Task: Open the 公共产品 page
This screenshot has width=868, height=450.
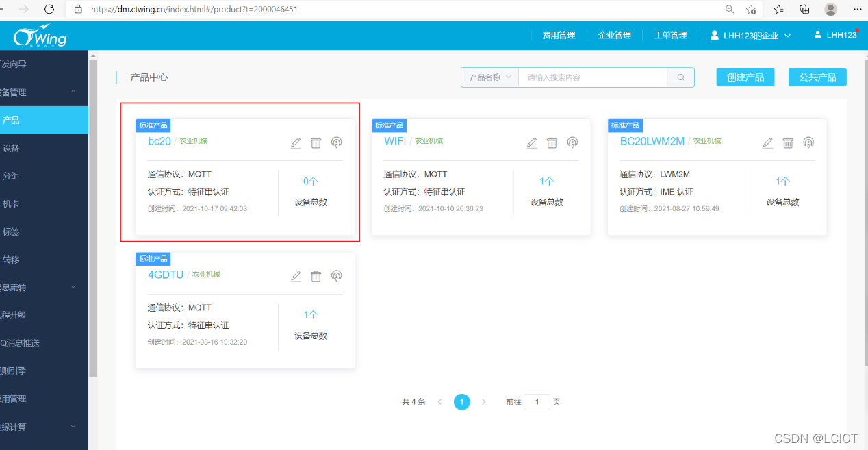Action: pyautogui.click(x=817, y=77)
